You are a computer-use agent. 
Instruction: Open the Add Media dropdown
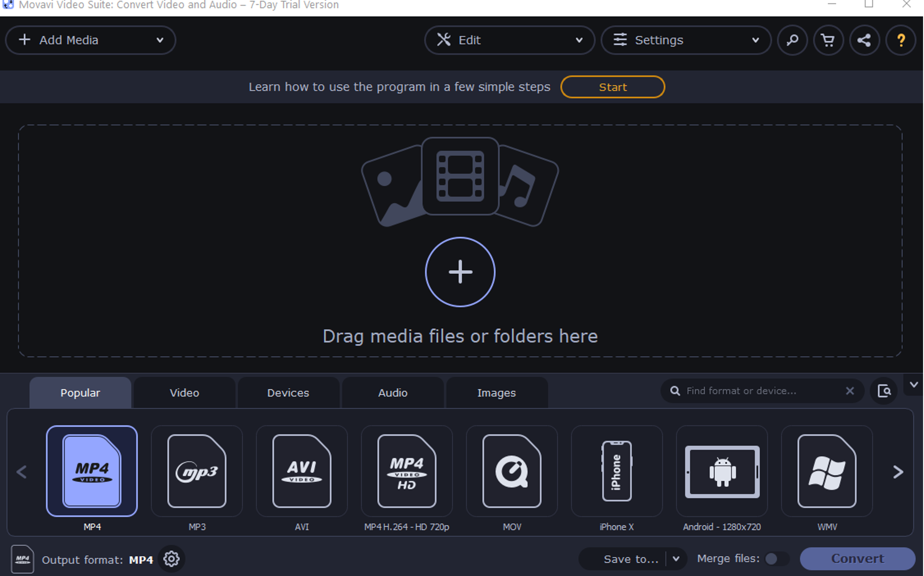90,40
